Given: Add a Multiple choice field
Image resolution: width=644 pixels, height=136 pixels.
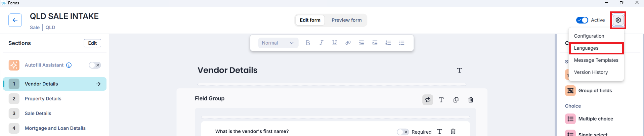Looking at the screenshot, I should tap(595, 119).
